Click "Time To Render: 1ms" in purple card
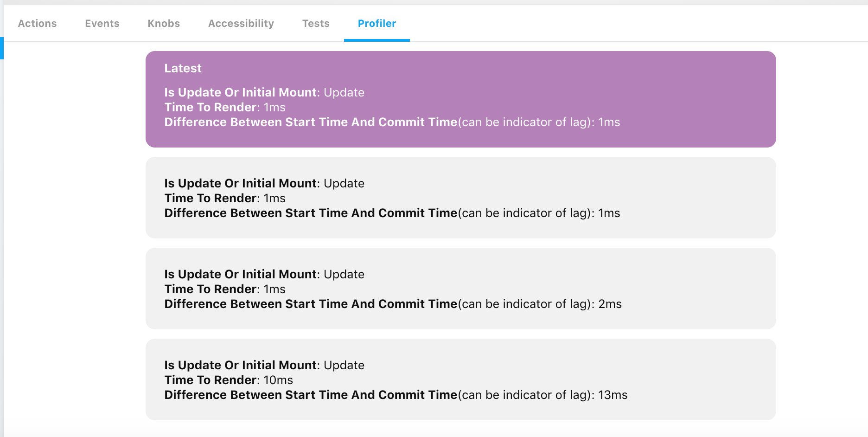868x437 pixels. pos(225,108)
